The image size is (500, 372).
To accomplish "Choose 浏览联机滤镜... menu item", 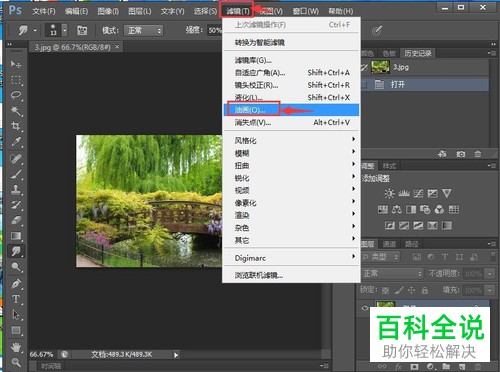I will [291, 275].
